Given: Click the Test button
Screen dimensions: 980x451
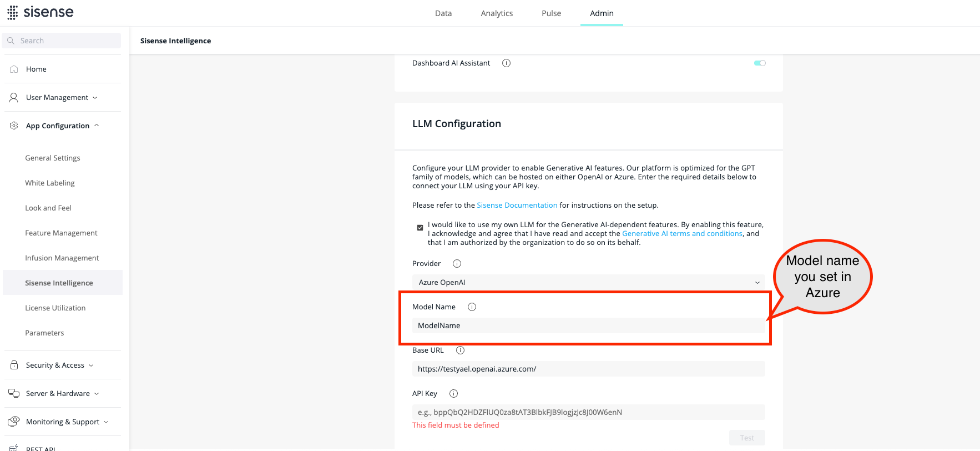Looking at the screenshot, I should point(747,438).
